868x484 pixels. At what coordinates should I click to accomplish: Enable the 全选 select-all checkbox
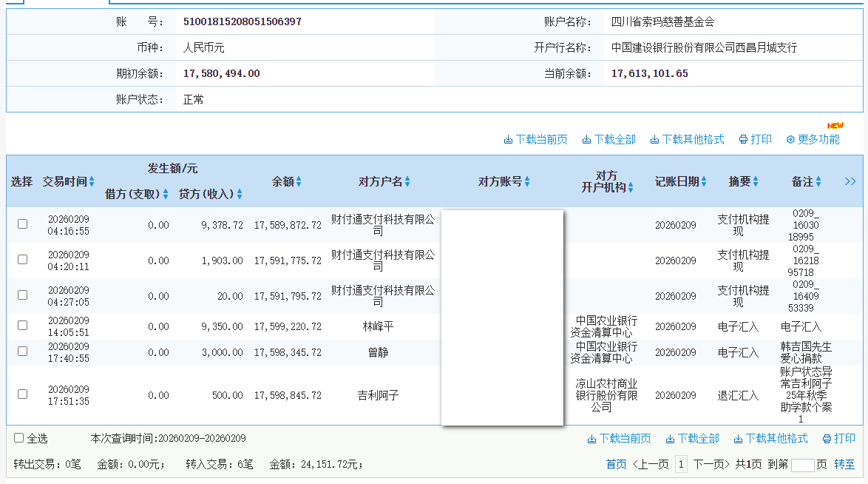(x=18, y=437)
